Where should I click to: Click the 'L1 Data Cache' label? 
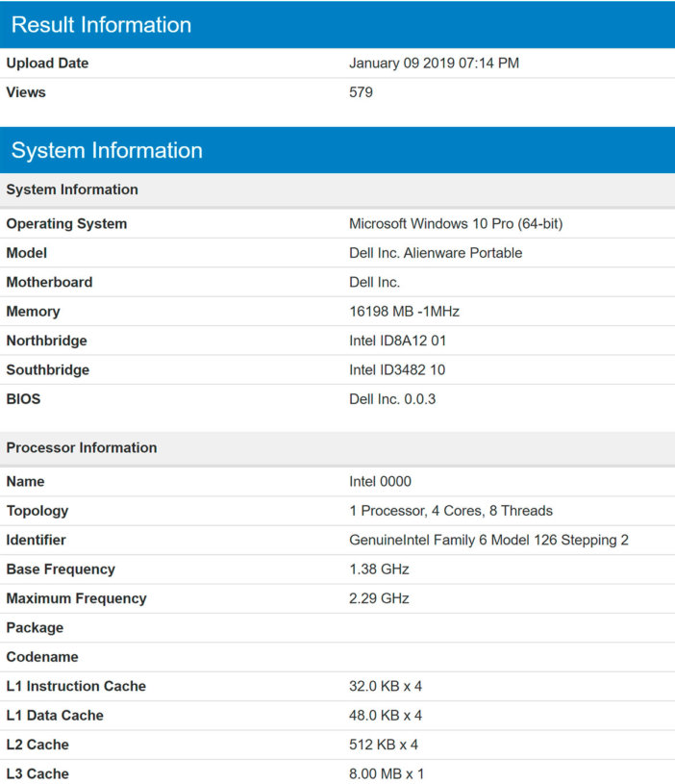pos(55,715)
